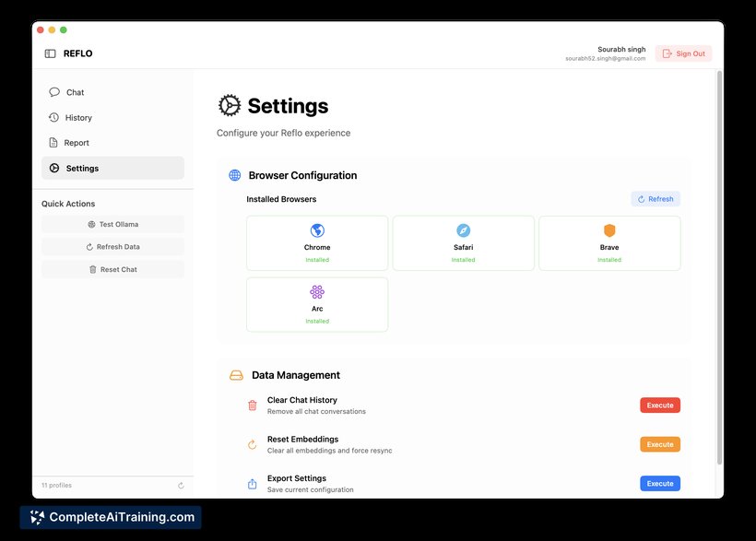Click 'Configure your Reflo experience' subtitle

(284, 133)
